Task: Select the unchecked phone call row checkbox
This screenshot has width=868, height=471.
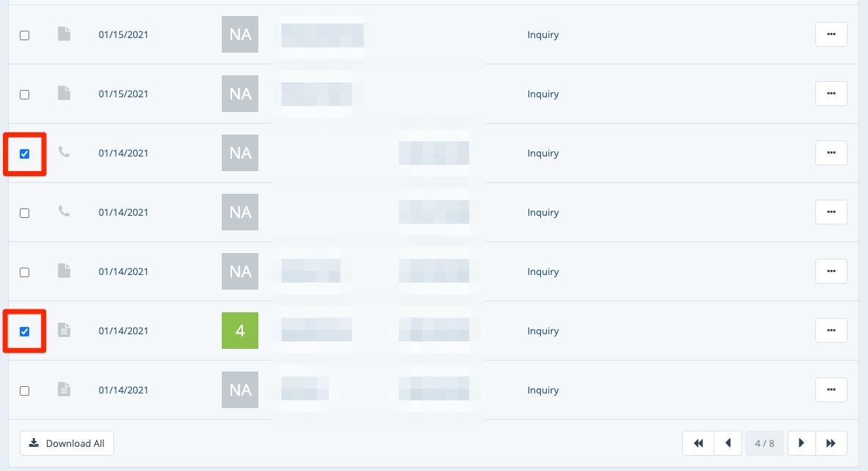Action: [25, 213]
